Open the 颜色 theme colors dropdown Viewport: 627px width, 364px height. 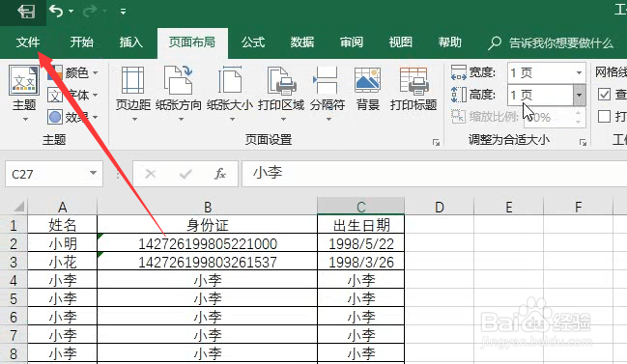[73, 72]
